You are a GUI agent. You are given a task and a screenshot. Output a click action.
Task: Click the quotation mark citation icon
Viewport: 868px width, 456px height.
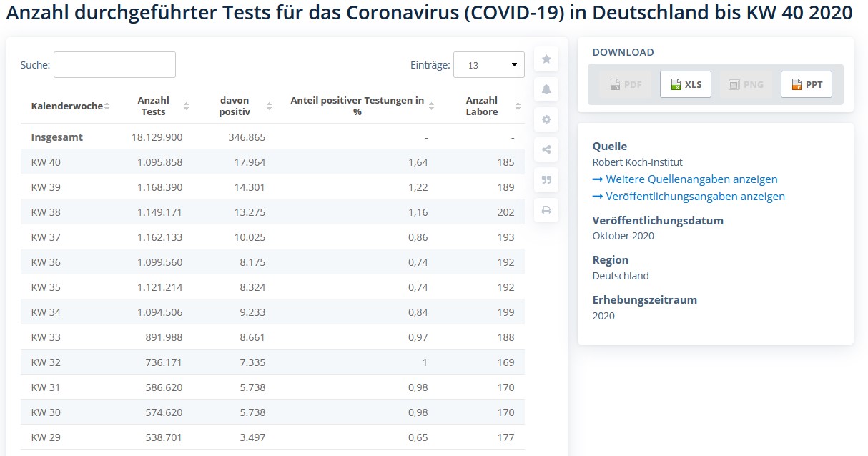coord(546,180)
